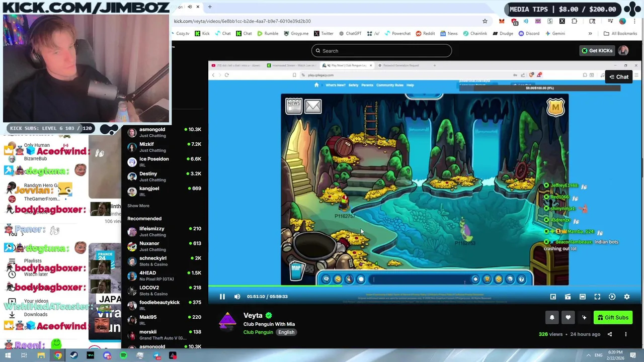Mute the video player volume

pyautogui.click(x=237, y=297)
